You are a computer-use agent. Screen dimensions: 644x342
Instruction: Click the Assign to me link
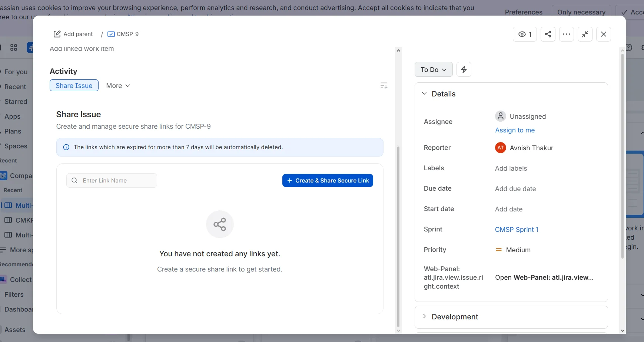515,130
